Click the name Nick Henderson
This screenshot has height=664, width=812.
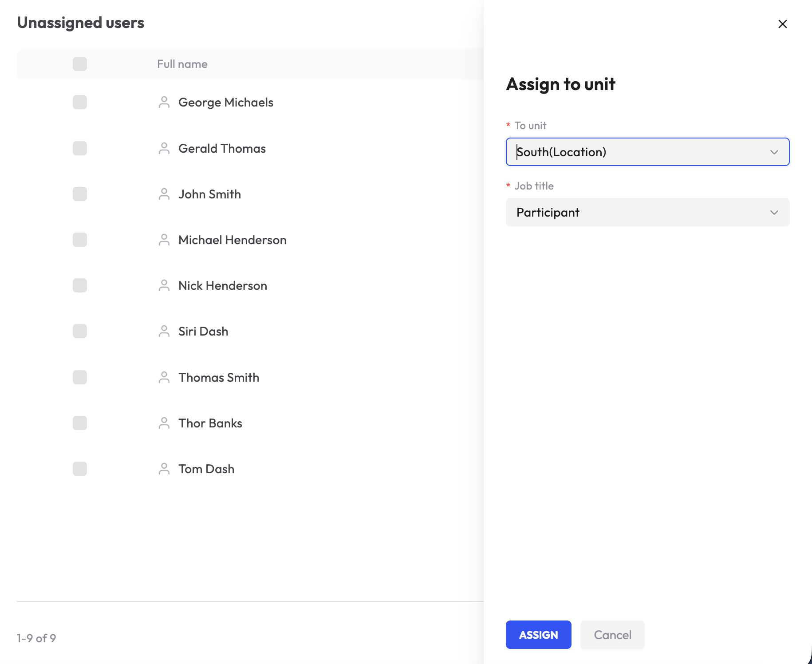coord(223,286)
